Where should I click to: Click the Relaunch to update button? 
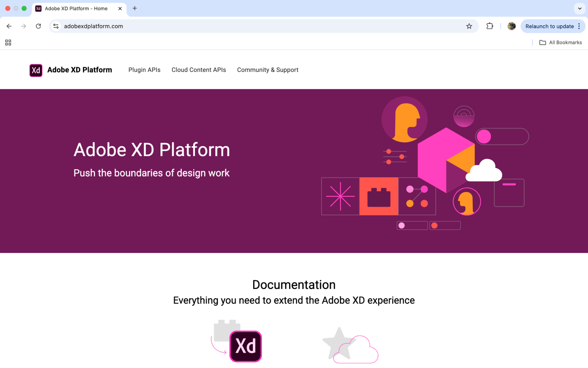549,26
